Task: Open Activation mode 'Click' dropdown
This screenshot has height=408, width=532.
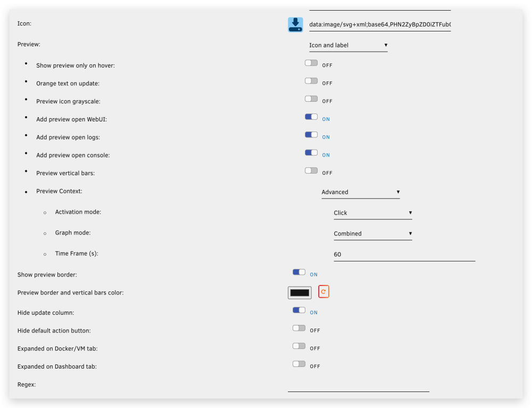Action: click(373, 213)
